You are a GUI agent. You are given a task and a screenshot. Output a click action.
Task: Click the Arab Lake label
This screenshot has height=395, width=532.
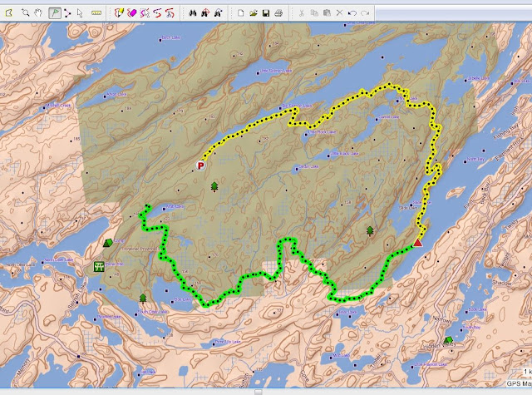(x=175, y=206)
